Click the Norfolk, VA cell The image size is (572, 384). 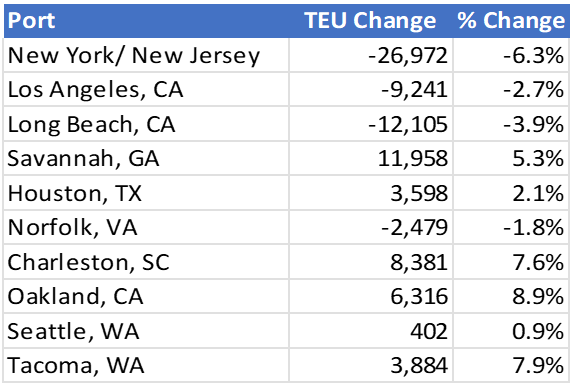pos(146,227)
